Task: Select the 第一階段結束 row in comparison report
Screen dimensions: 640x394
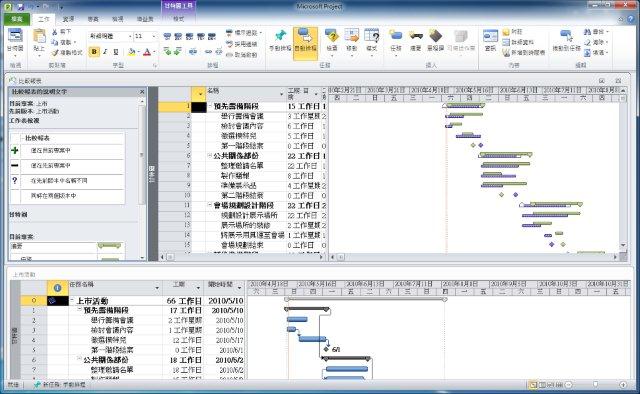Action: (242, 146)
